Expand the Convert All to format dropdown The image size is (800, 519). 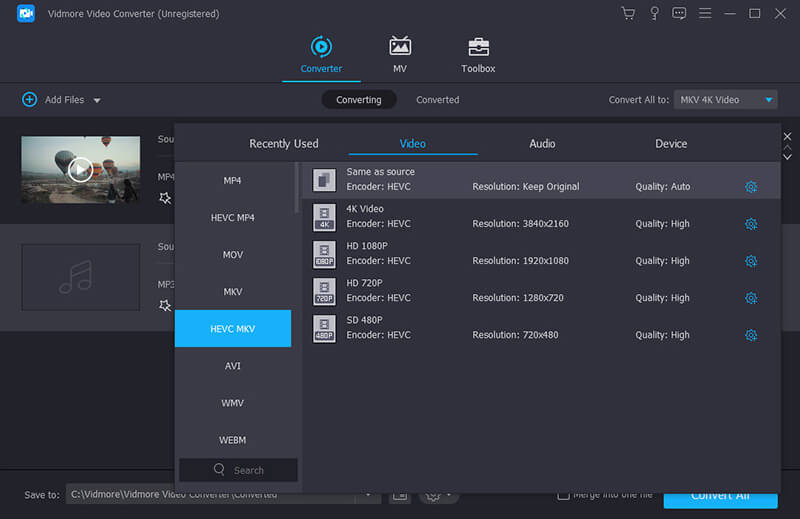point(768,100)
